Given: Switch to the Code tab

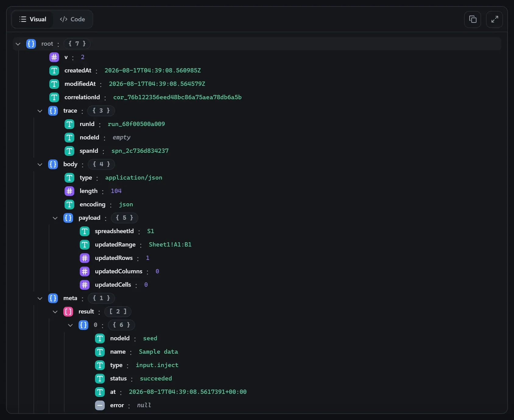Looking at the screenshot, I should (72, 19).
